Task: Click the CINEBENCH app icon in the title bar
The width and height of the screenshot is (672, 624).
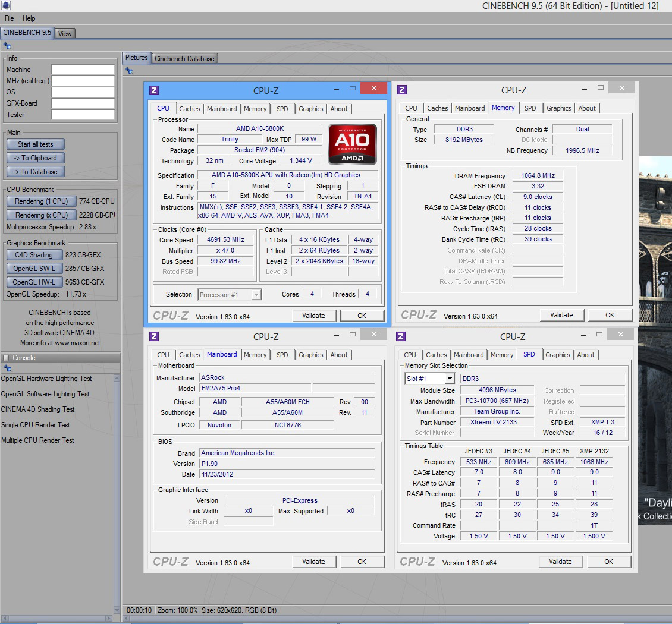Action: point(5,6)
